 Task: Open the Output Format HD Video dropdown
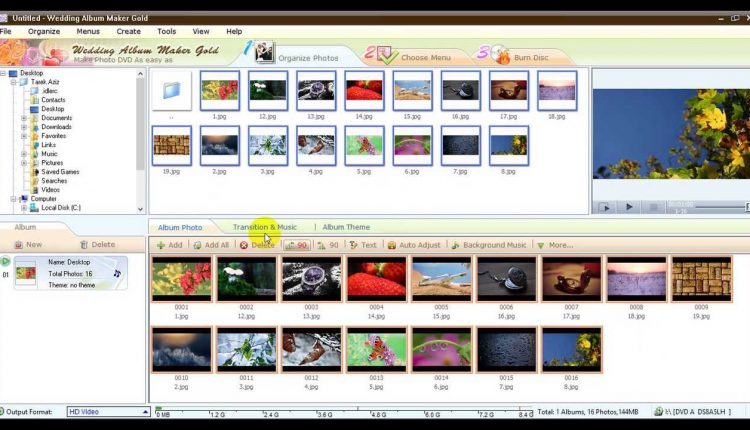108,411
